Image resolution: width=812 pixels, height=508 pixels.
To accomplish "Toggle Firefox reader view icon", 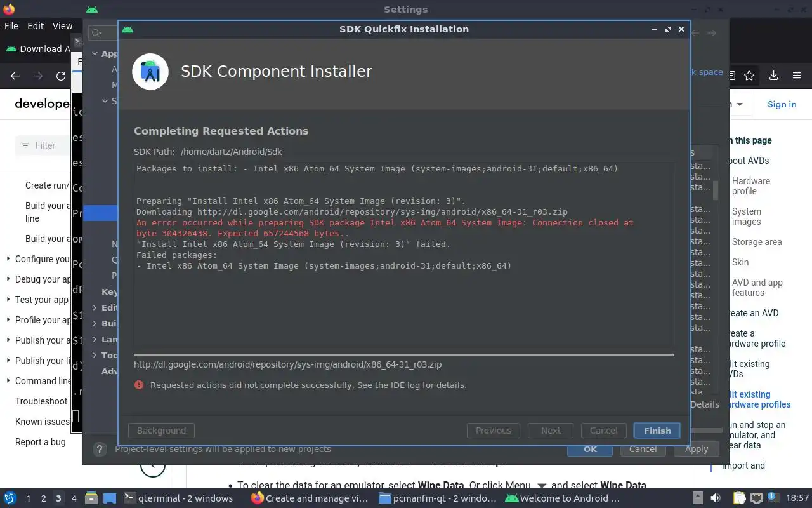I will click(731, 76).
